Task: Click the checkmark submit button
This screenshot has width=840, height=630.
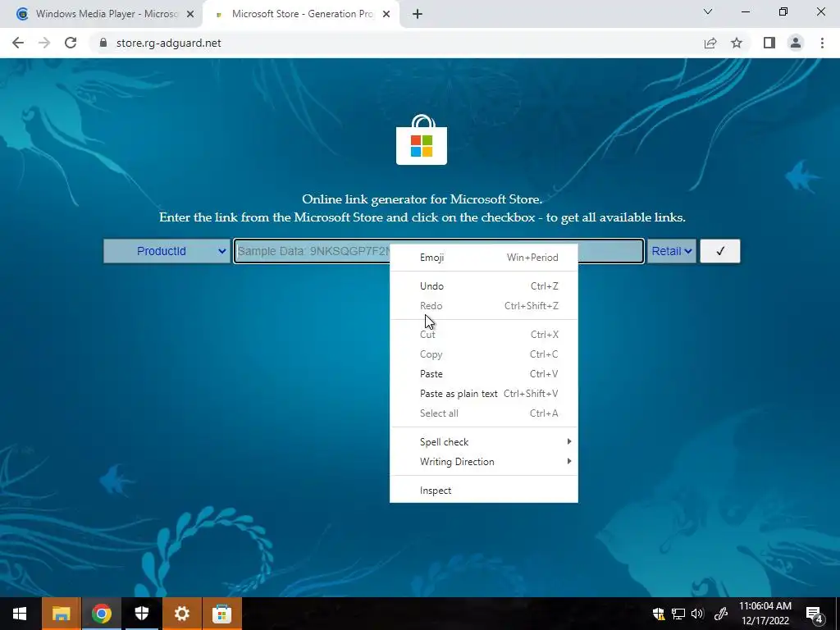Action: (720, 251)
